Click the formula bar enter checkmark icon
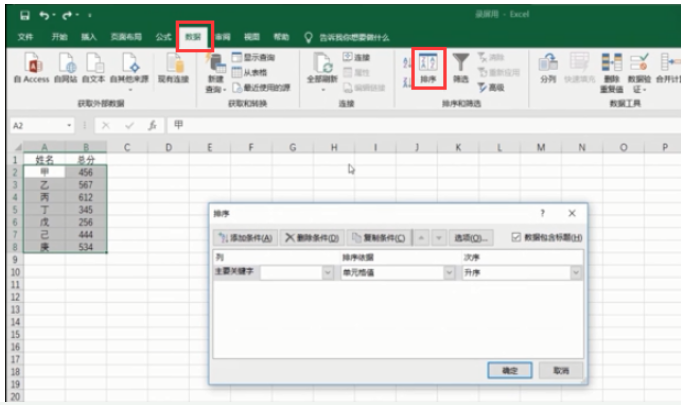Image resolution: width=681 pixels, height=405 pixels. (x=129, y=125)
